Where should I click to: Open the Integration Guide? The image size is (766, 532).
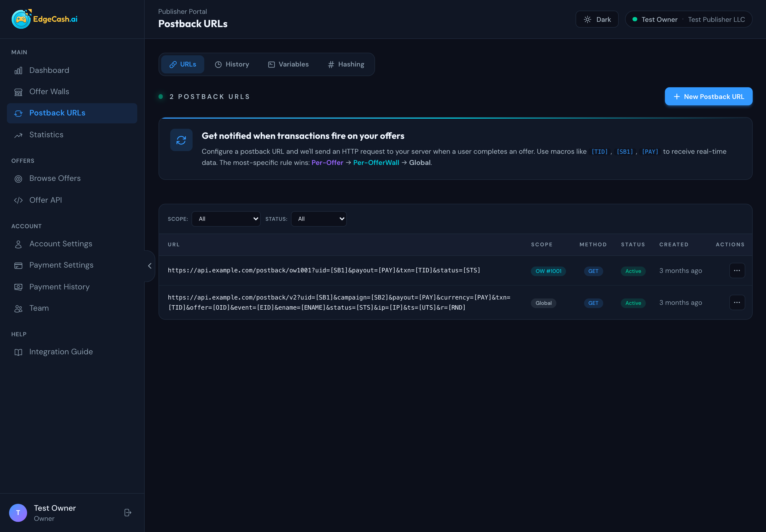click(x=72, y=352)
